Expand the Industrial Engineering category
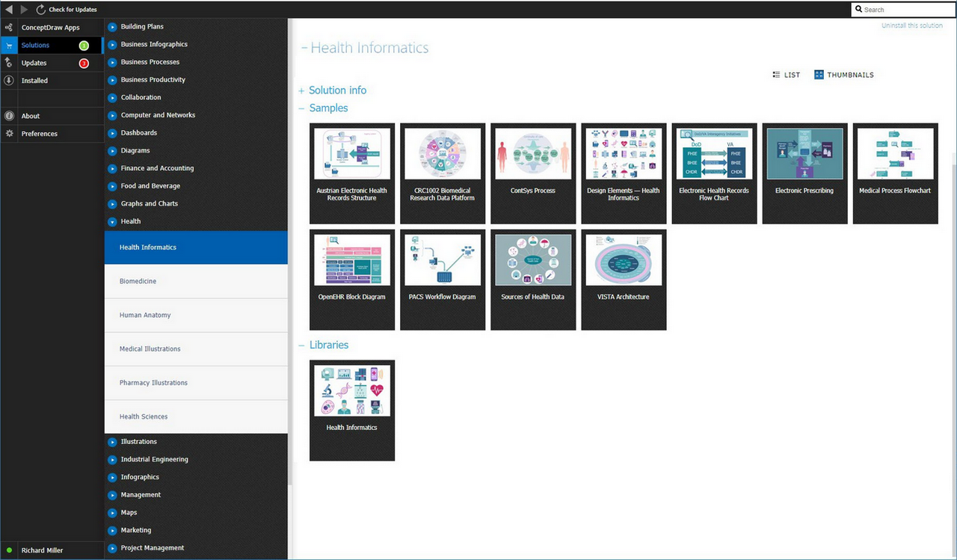The height and width of the screenshot is (560, 957). [112, 460]
